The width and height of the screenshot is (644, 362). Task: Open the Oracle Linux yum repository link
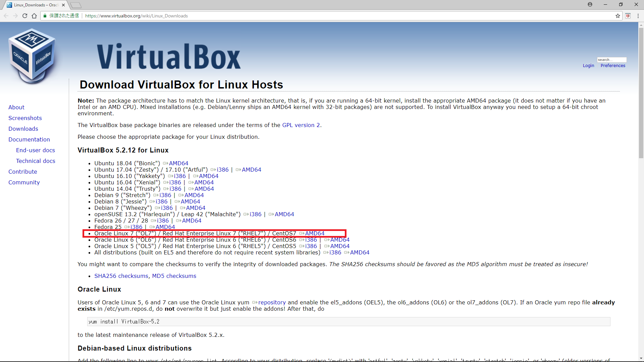point(272,302)
